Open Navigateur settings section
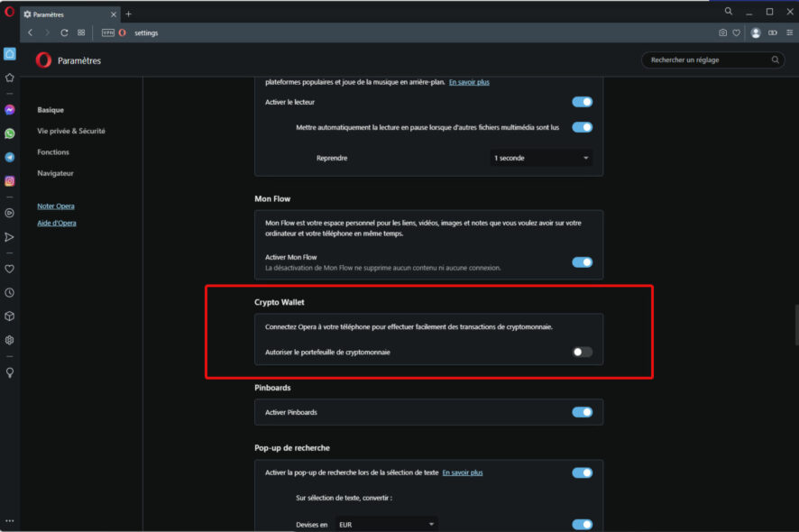 [55, 173]
